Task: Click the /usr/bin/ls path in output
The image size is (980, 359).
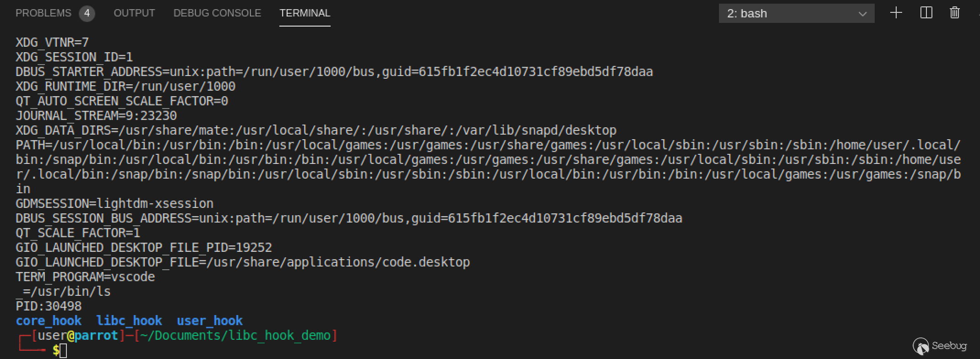Action: click(x=67, y=292)
